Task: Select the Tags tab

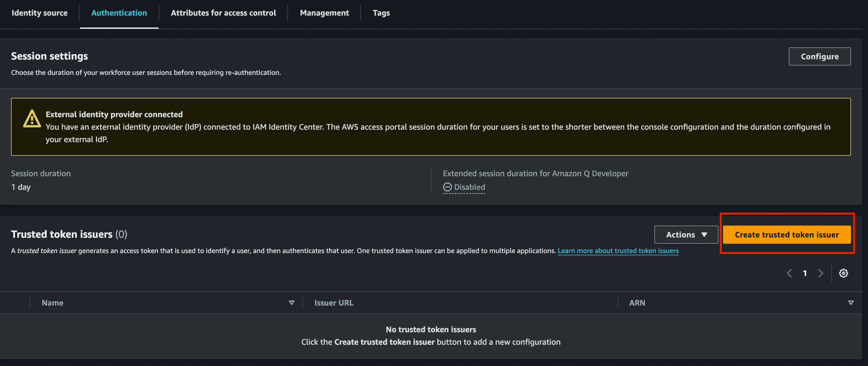Action: (381, 13)
